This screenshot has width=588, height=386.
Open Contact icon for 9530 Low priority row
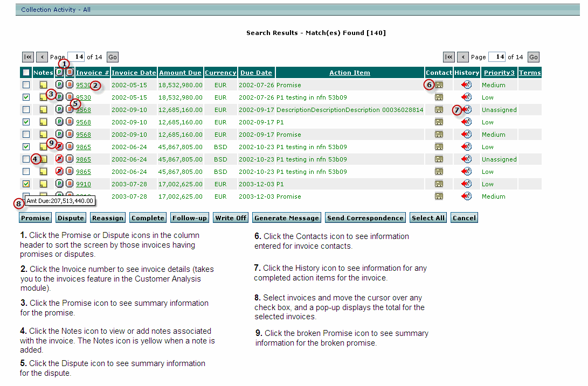(x=439, y=97)
